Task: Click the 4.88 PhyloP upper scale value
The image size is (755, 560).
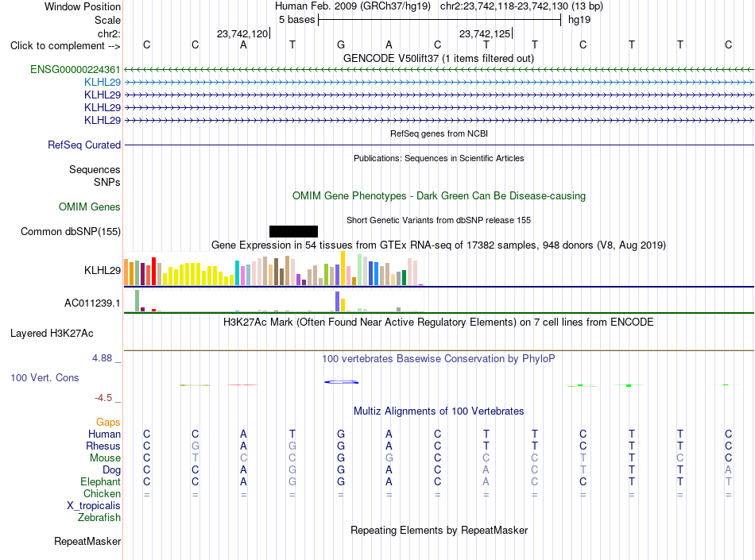Action: point(102,358)
